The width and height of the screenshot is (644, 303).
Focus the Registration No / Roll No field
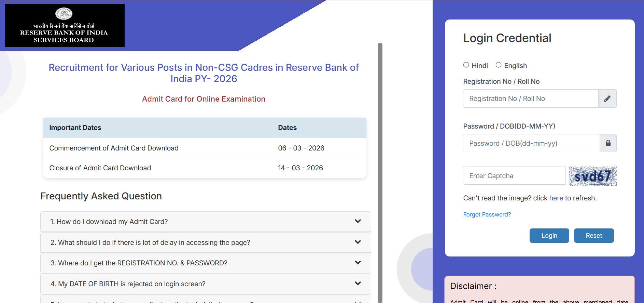[531, 98]
